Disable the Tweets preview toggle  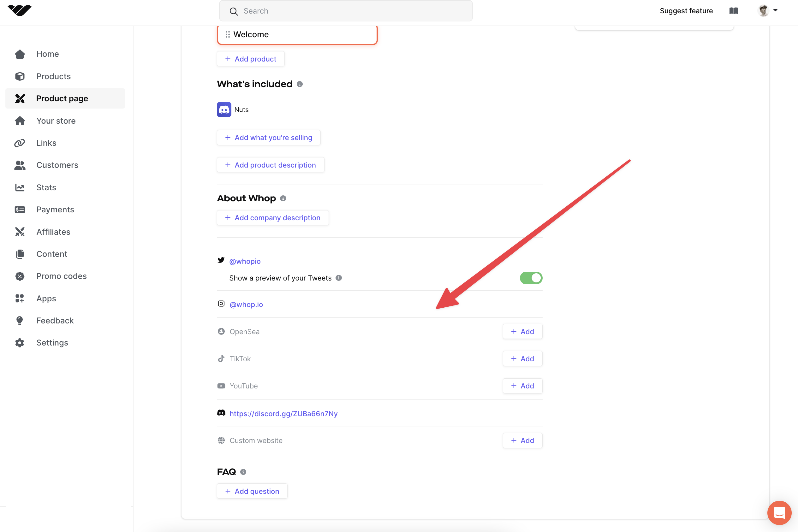click(x=531, y=278)
